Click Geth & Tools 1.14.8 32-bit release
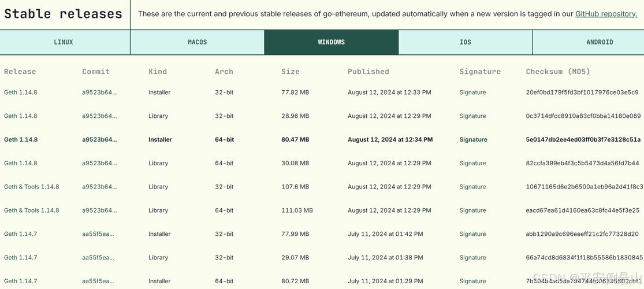Image resolution: width=644 pixels, height=289 pixels. (x=32, y=187)
